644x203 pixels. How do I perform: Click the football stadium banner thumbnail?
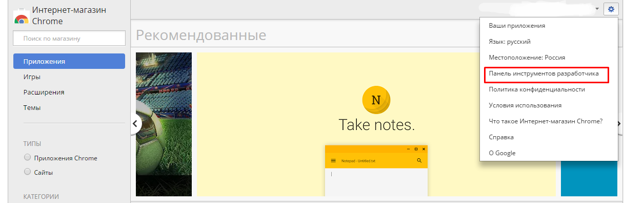point(164,124)
